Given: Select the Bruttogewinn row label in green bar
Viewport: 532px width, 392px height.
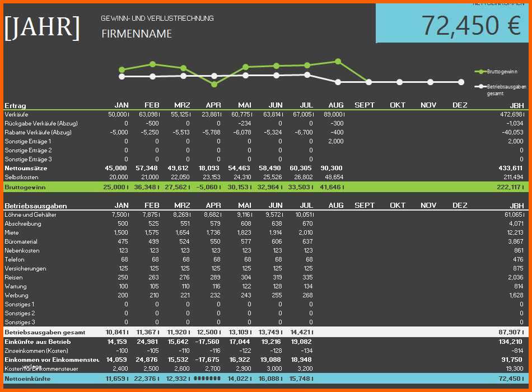Looking at the screenshot, I should 25,186.
